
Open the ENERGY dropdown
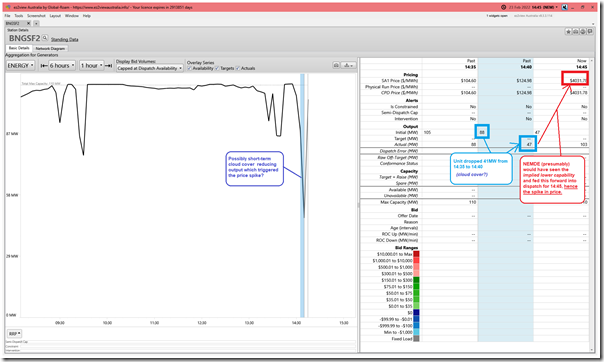20,66
